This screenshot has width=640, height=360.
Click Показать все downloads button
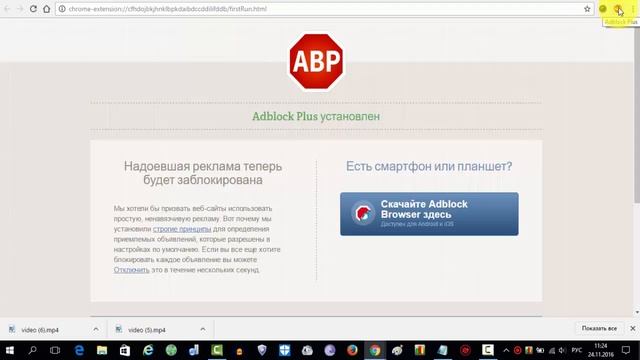[x=599, y=329]
